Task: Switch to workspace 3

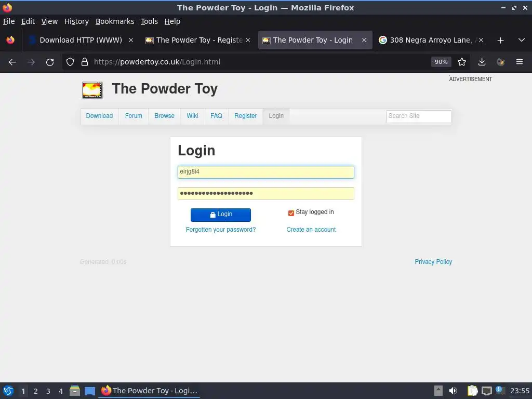Action: pos(48,391)
